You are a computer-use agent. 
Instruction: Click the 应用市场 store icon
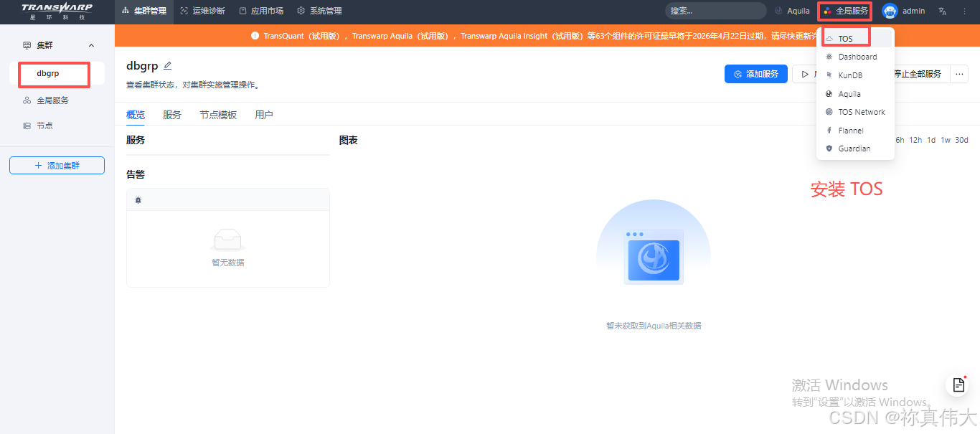243,11
